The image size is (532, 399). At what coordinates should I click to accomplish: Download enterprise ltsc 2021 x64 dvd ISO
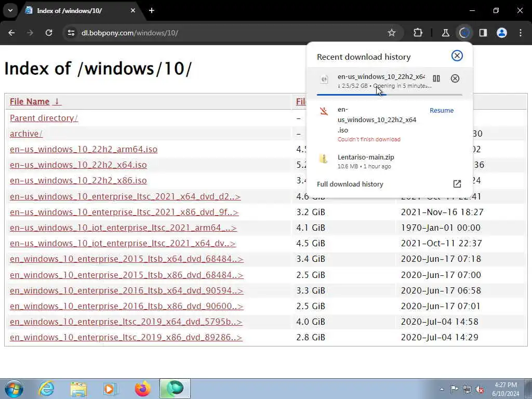click(x=125, y=196)
